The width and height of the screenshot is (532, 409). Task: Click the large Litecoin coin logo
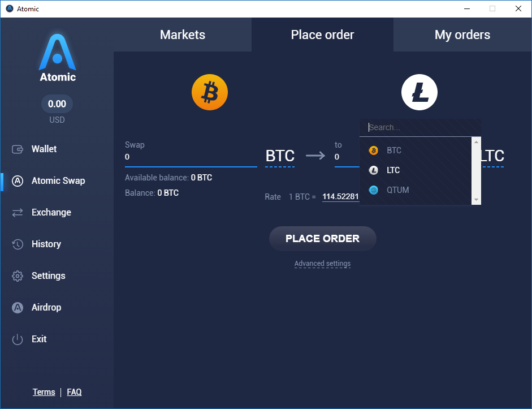[419, 92]
